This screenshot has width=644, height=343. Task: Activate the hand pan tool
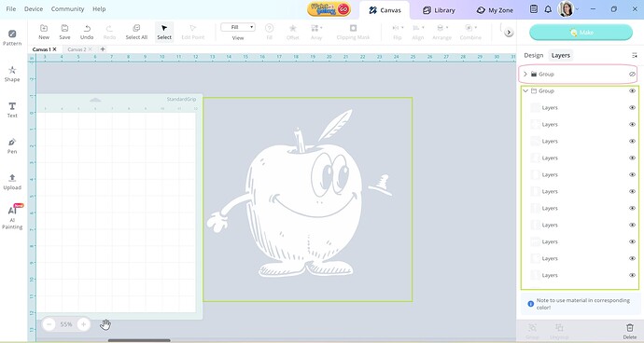pos(105,324)
